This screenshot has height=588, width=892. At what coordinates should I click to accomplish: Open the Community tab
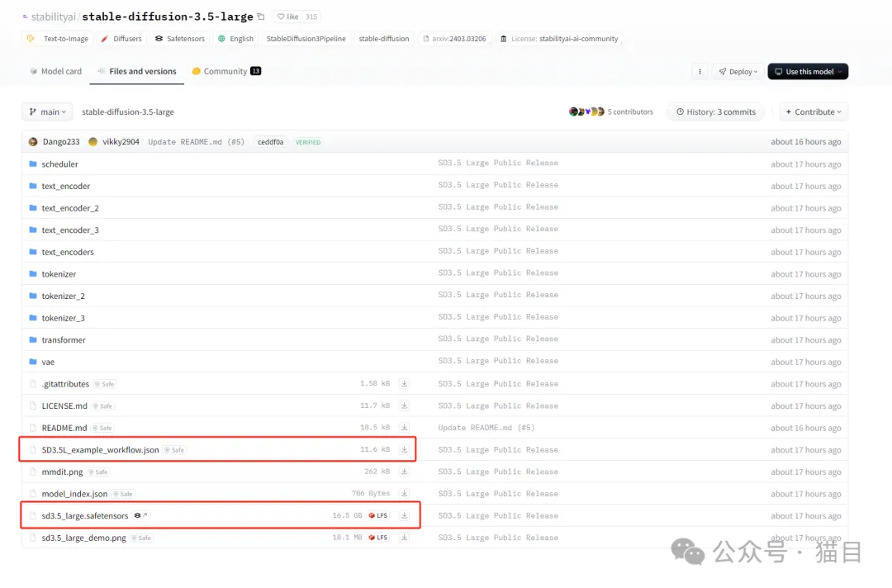(226, 71)
